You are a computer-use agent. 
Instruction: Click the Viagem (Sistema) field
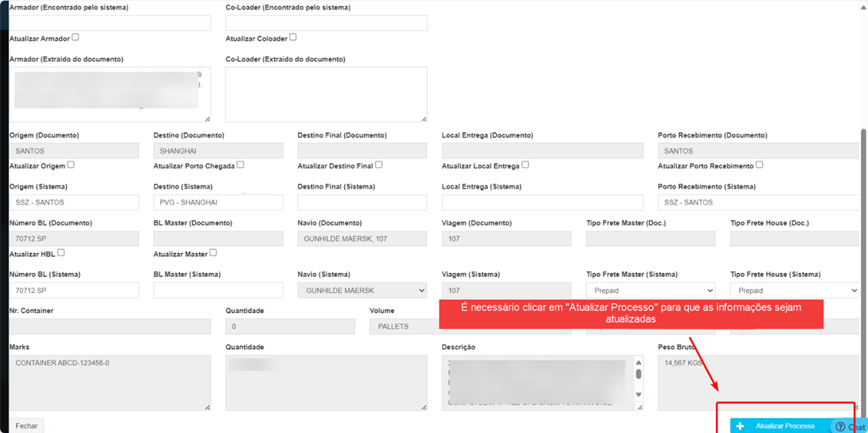[506, 291]
